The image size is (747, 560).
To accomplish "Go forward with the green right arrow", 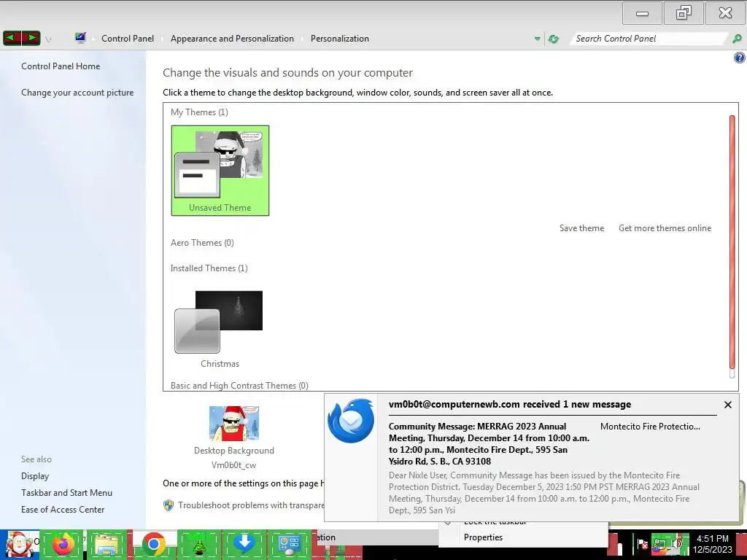I will (31, 38).
